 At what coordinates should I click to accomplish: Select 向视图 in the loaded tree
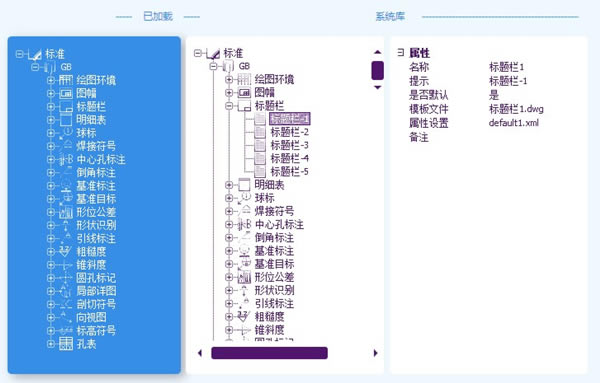pos(91,317)
